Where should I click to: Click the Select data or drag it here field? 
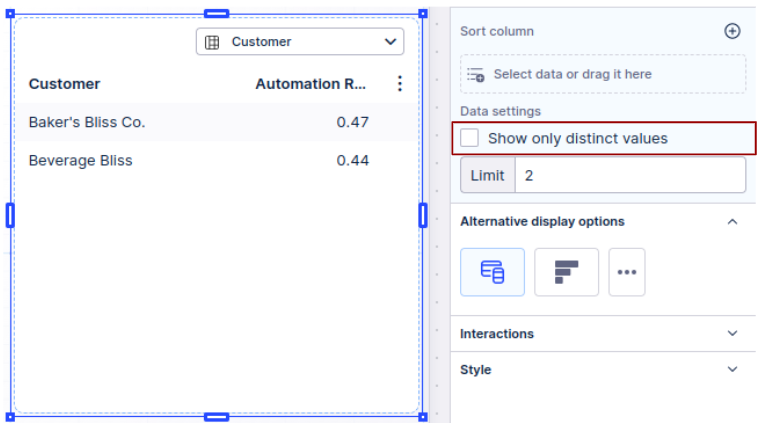point(603,74)
